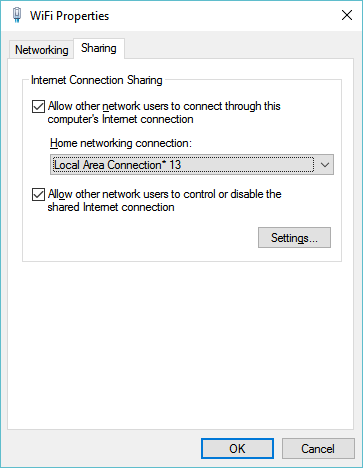Switch to the Networking tab
The height and width of the screenshot is (468, 363).
(x=41, y=50)
